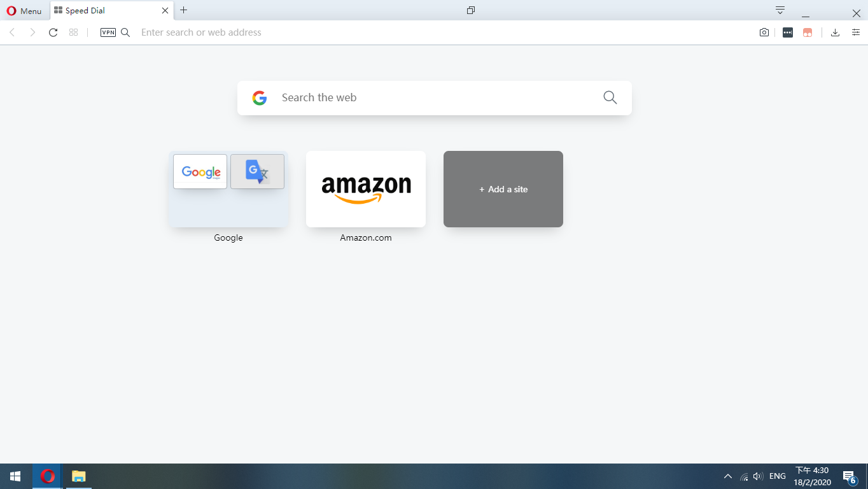Take a snapshot with camera icon
Viewport: 868px width, 489px height.
[764, 32]
